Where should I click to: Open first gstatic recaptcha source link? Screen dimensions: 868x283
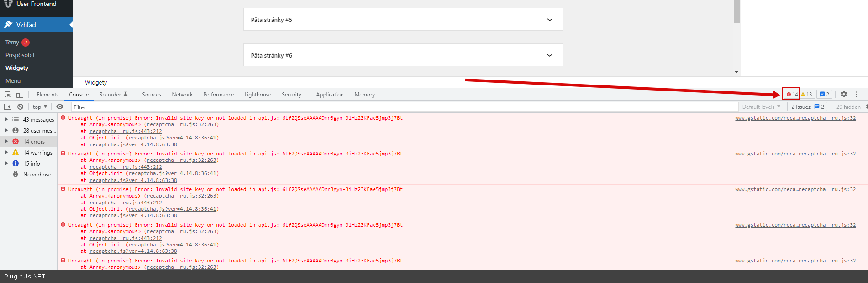tap(795, 118)
